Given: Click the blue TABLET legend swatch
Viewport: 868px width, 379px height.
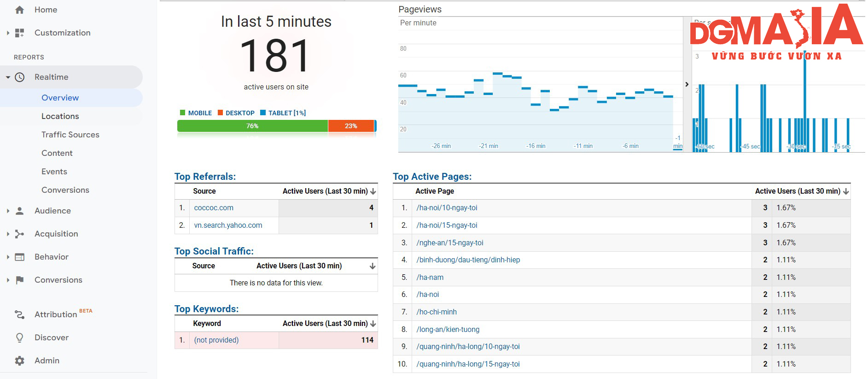Looking at the screenshot, I should click(x=263, y=113).
